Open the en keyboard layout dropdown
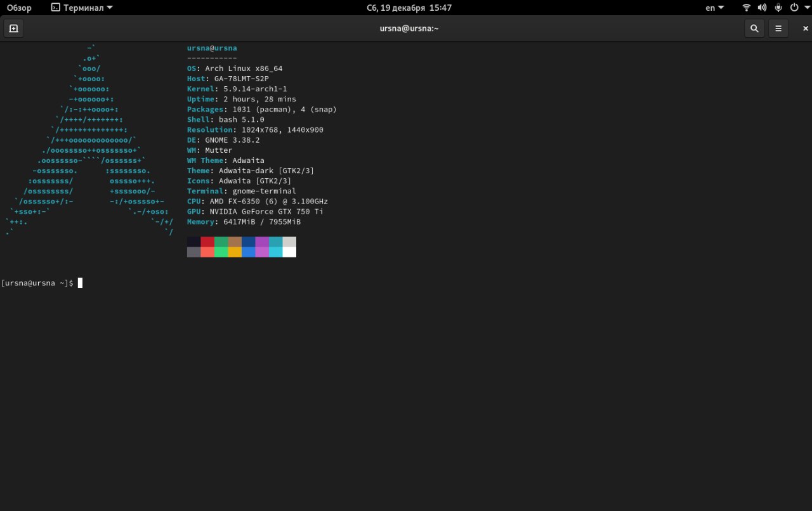Image resolution: width=812 pixels, height=511 pixels. tap(715, 8)
